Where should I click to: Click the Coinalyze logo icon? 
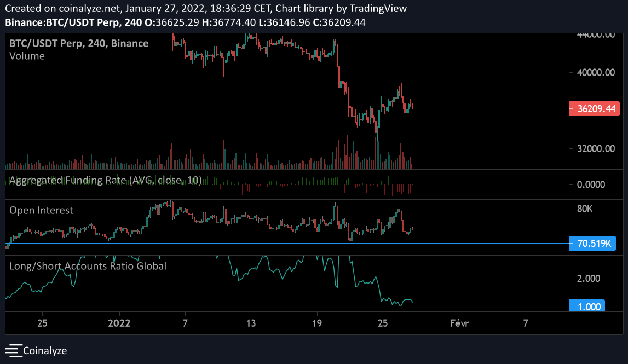[13, 351]
